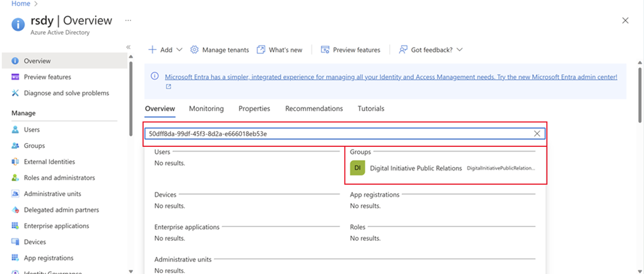Click the Got feedback person icon

403,50
